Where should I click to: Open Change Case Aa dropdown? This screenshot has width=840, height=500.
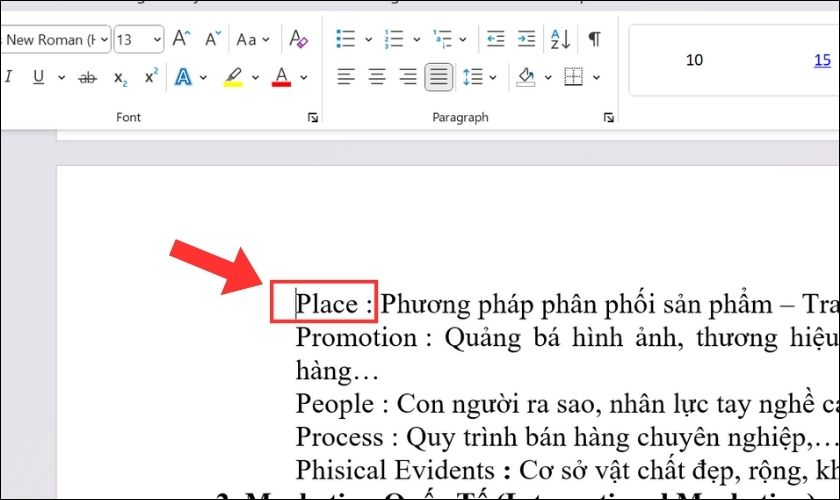coord(253,40)
